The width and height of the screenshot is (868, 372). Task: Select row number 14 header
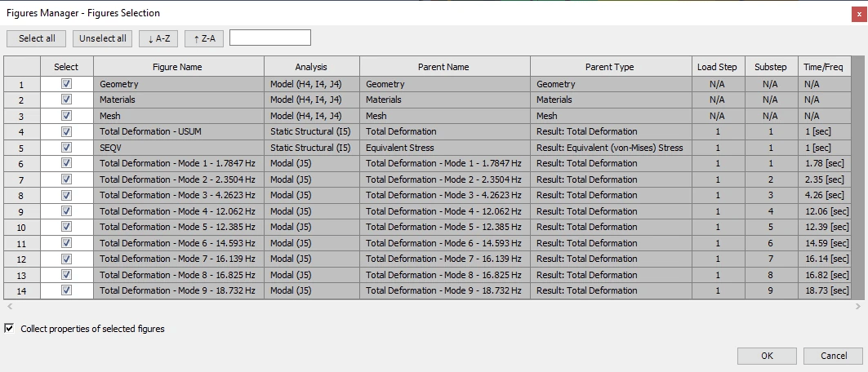point(21,291)
